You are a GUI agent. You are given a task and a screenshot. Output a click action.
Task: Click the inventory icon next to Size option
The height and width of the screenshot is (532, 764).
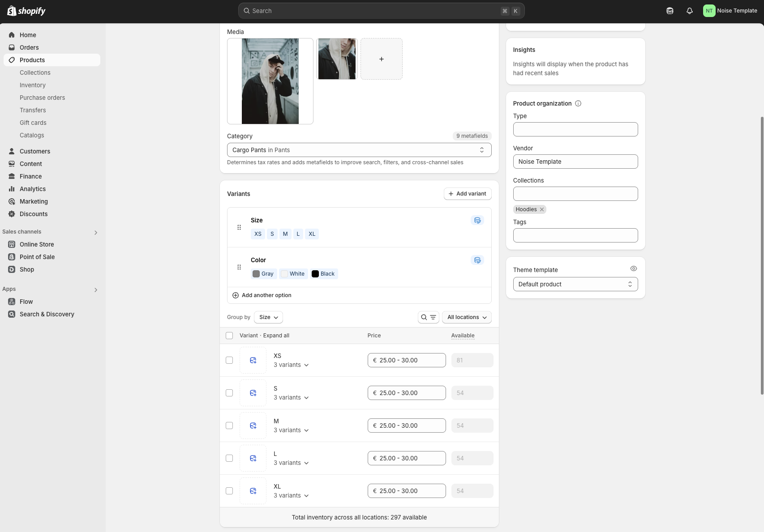pos(477,220)
